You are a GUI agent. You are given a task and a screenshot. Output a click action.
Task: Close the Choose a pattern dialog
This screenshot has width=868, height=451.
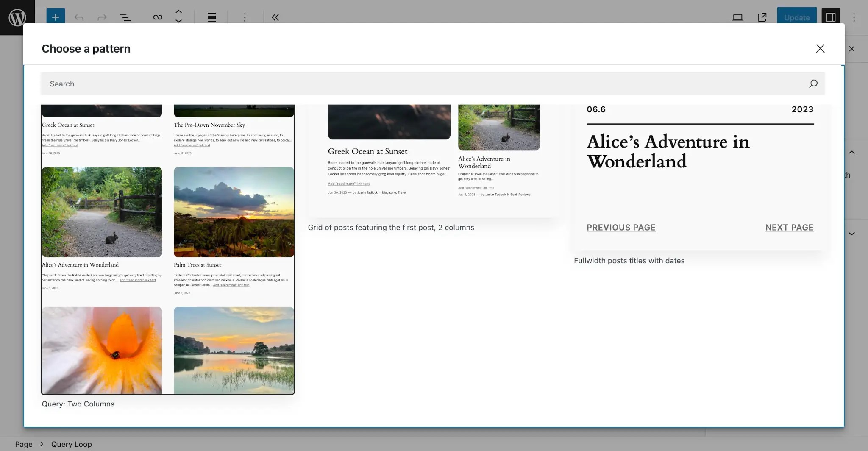tap(821, 48)
